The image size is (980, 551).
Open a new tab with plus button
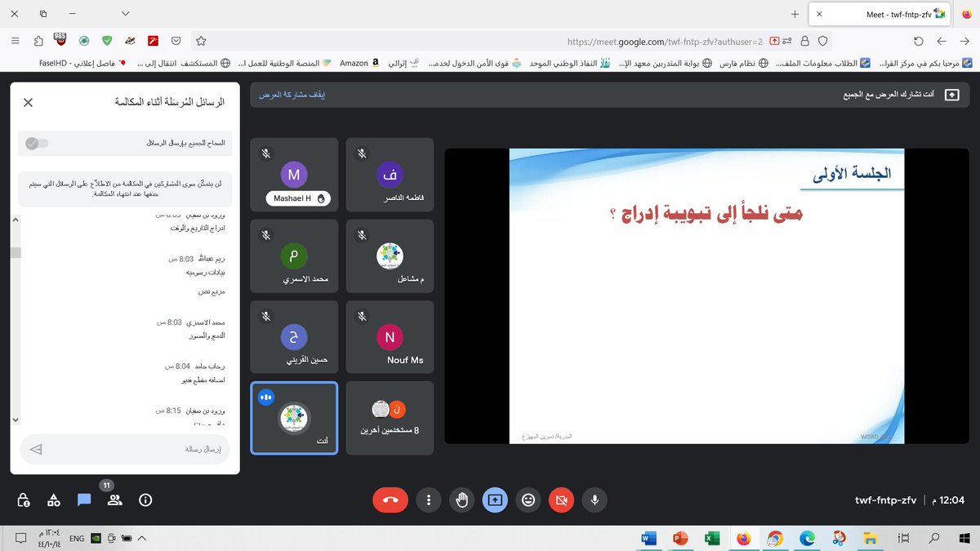(795, 14)
